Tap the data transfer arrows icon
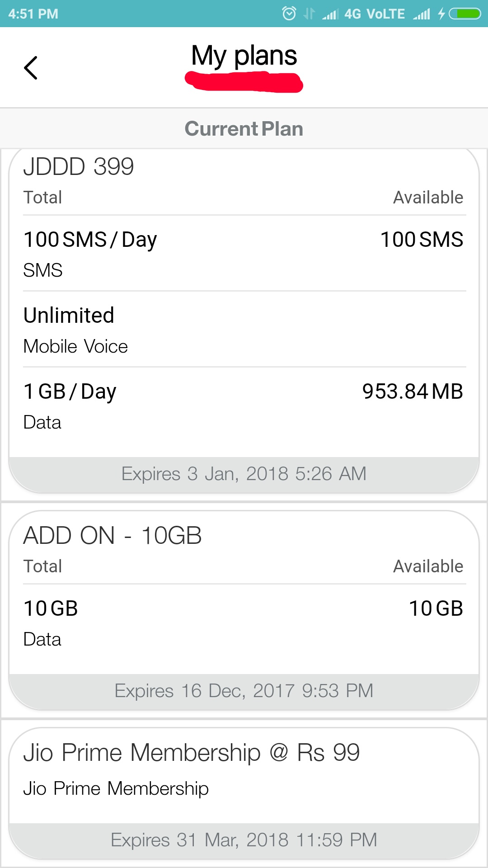 click(309, 14)
